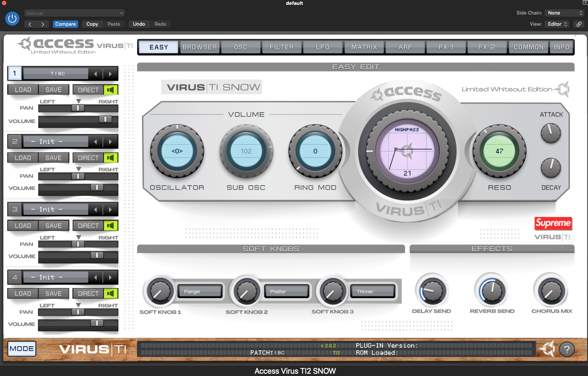This screenshot has width=588, height=376.
Task: Switch to the OSC tab
Action: (241, 47)
